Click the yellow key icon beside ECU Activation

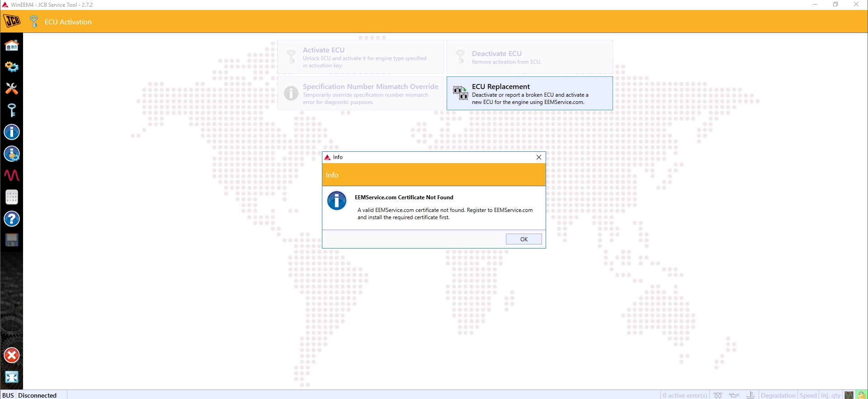click(x=34, y=21)
